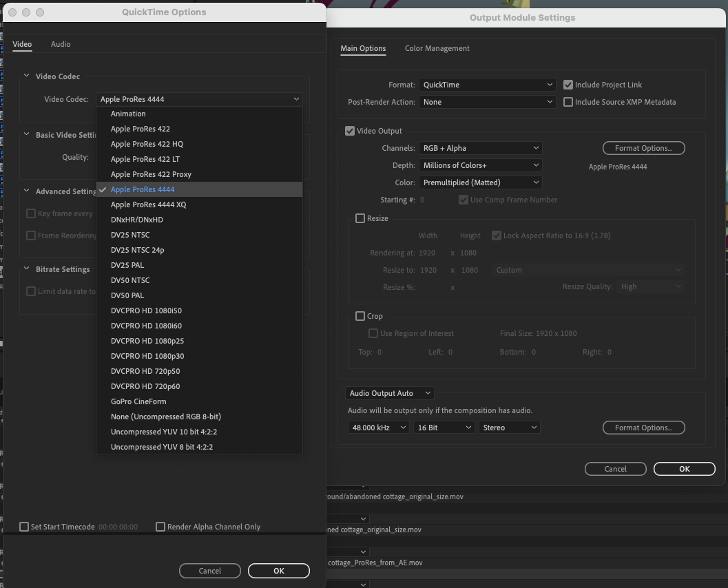Collapse the Basic Video Settings section
This screenshot has height=588, width=728.
[x=26, y=134]
